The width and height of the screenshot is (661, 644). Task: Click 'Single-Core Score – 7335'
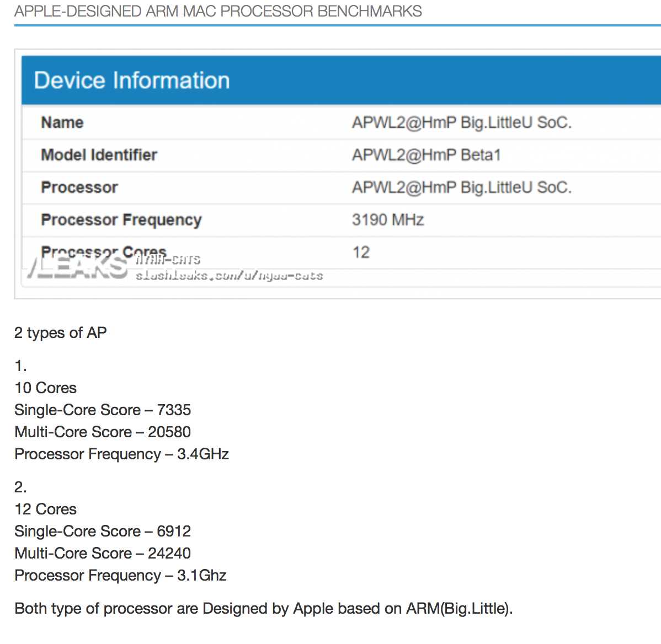point(103,410)
